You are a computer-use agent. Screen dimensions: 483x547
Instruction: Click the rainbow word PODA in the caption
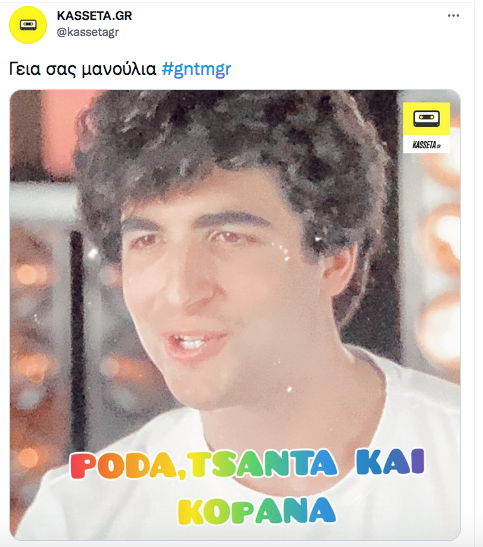[126, 466]
